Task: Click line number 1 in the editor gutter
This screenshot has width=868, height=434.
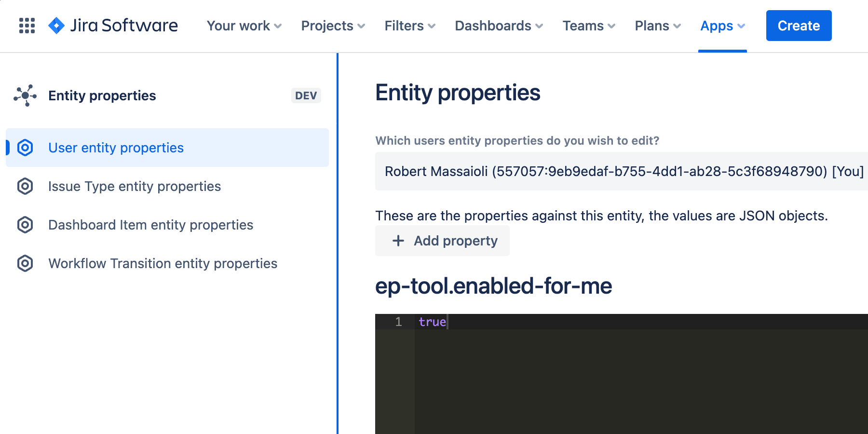Action: (x=398, y=322)
